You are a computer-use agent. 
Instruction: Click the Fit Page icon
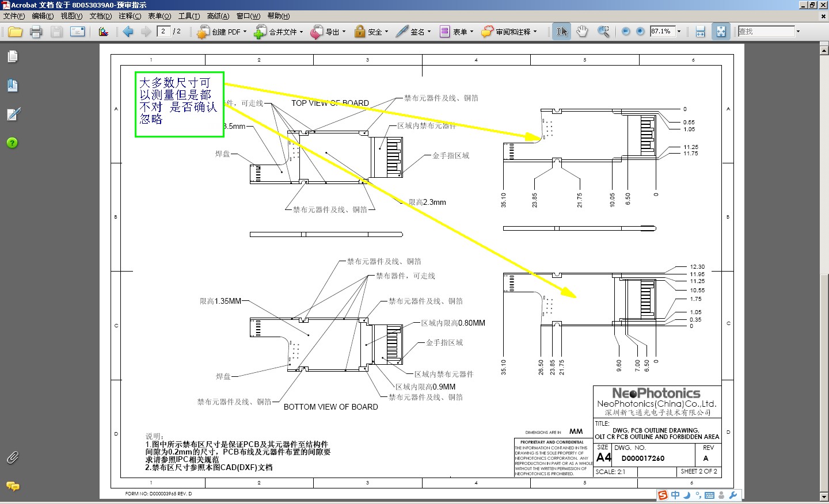tap(721, 32)
